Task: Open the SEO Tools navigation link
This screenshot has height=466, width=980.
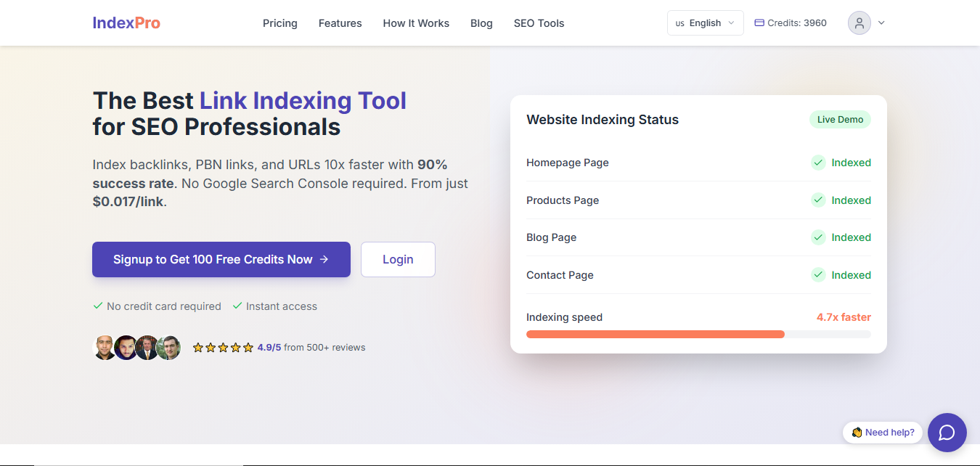Action: (539, 23)
